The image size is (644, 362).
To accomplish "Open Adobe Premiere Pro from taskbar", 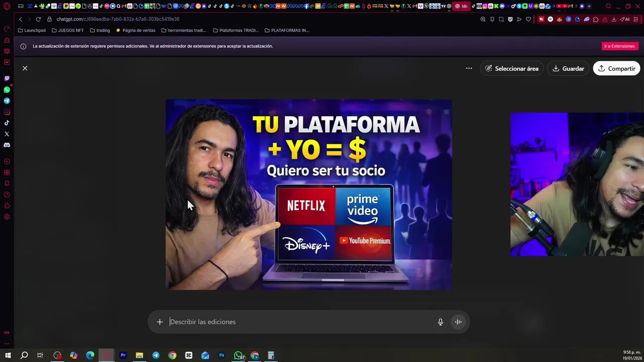I will click(x=123, y=355).
